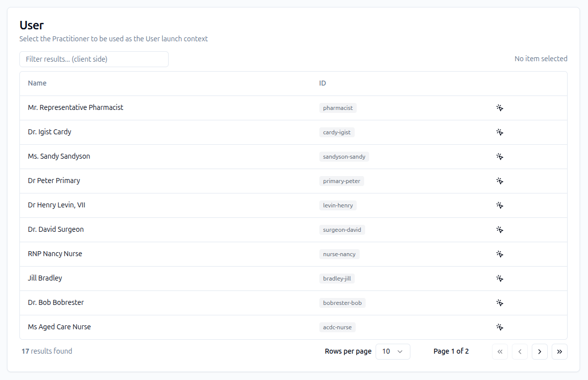The image size is (588, 380).
Task: Go to the next page of results
Action: (540, 352)
